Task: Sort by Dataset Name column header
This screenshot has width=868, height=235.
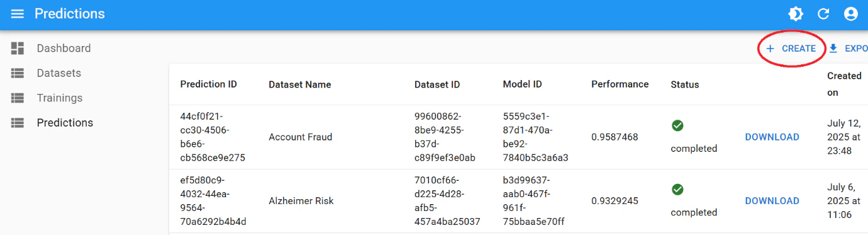Action: 300,84
